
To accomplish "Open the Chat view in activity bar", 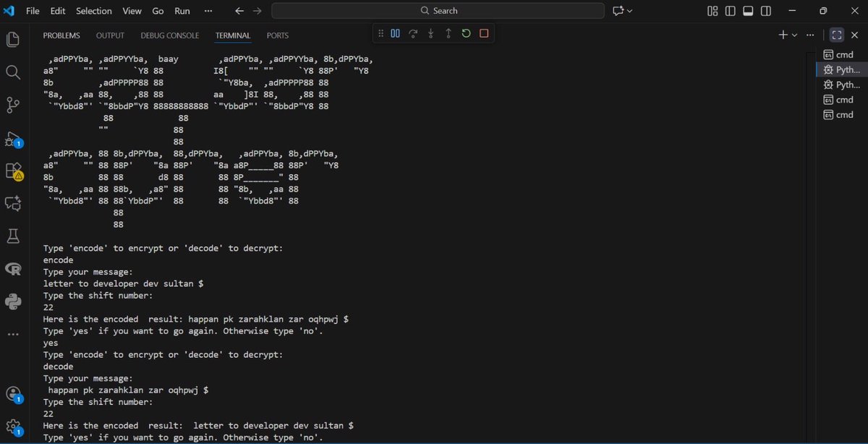I will click(12, 204).
